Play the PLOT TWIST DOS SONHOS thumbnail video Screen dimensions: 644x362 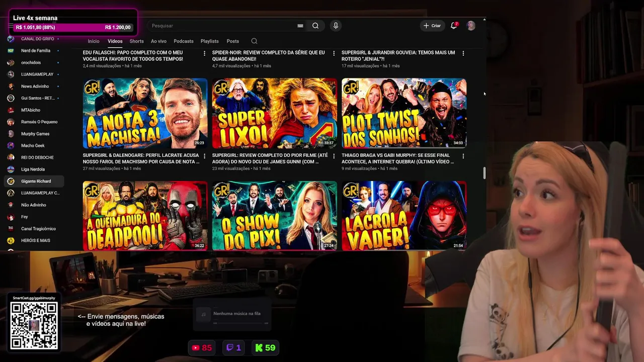tap(404, 113)
